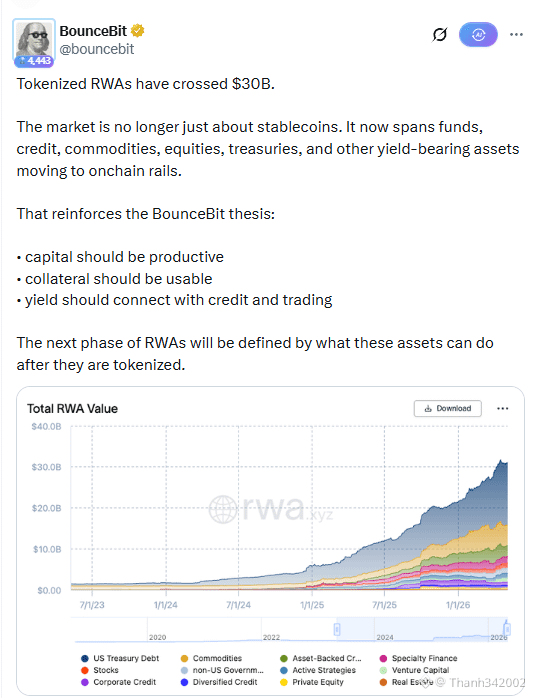
Task: Select the 2022 marker on the range timeline
Action: coord(271,637)
